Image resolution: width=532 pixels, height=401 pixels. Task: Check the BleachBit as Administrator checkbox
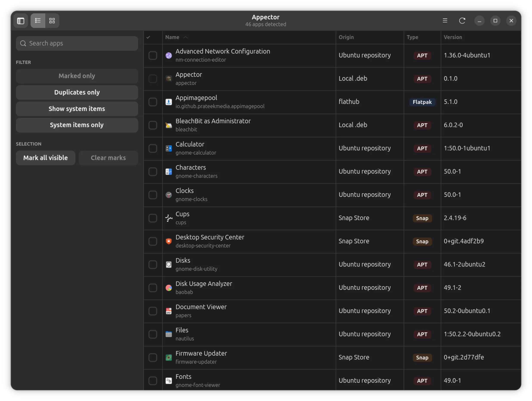click(x=153, y=125)
